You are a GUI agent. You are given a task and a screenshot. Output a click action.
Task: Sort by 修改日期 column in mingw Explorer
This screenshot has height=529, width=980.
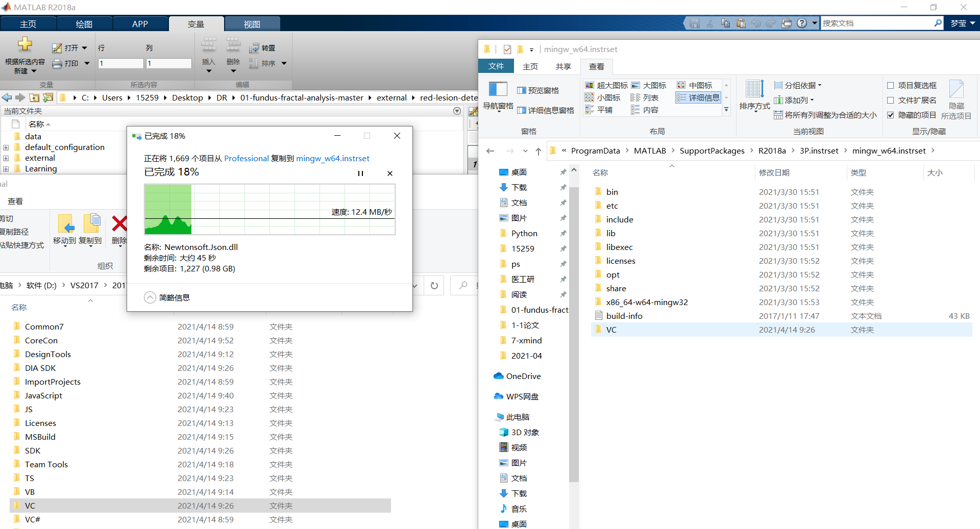(774, 172)
